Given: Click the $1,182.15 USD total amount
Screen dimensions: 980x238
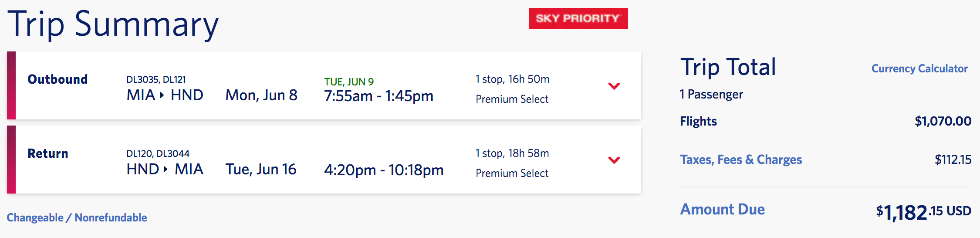Looking at the screenshot, I should click(x=923, y=212).
